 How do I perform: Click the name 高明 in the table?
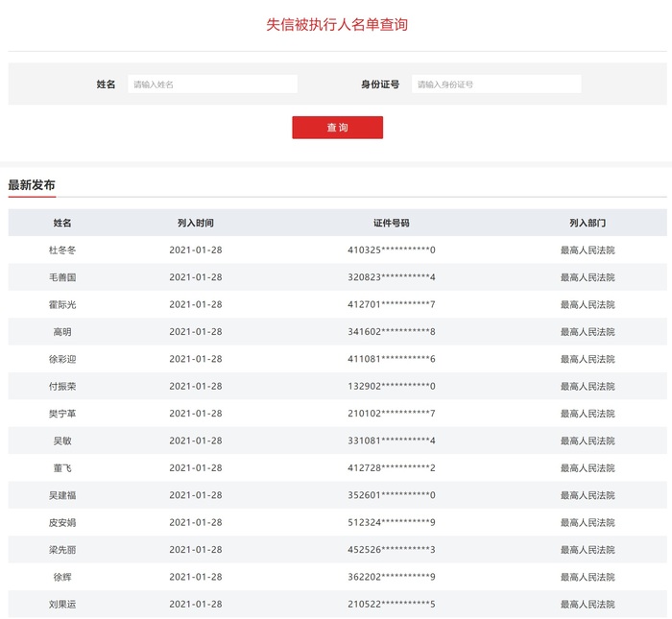(62, 332)
